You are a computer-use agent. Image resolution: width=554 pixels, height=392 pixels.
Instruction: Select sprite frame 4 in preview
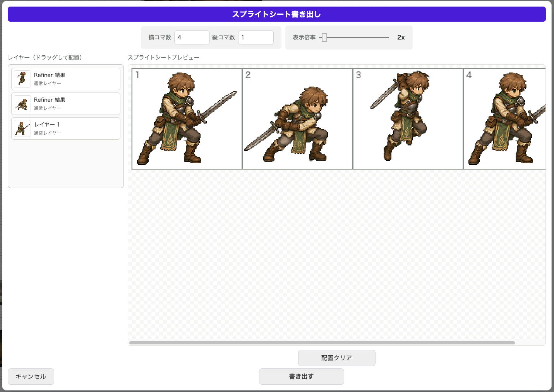click(x=504, y=119)
